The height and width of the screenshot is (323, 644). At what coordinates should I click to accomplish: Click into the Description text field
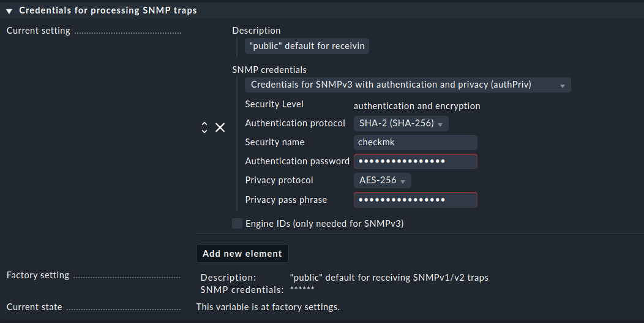coord(307,47)
